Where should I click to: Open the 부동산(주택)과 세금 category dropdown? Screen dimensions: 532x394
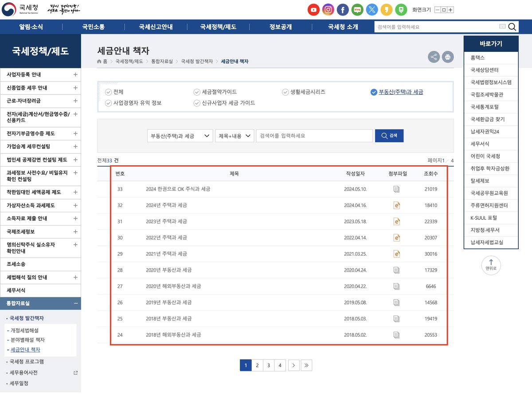tap(180, 135)
